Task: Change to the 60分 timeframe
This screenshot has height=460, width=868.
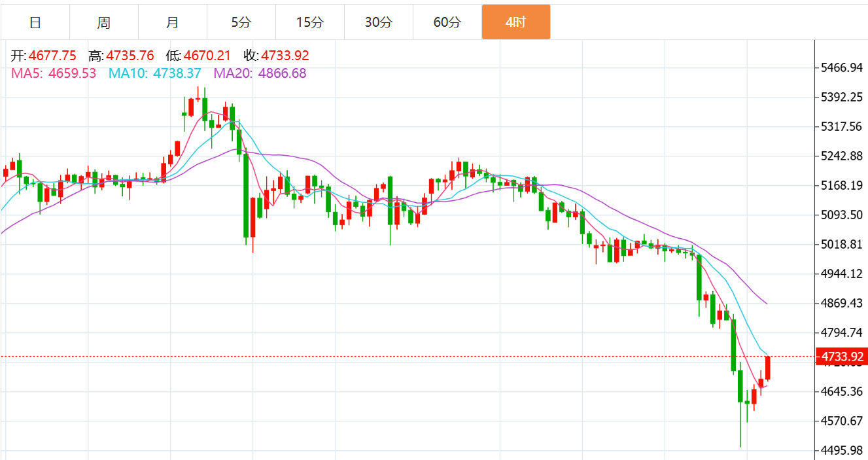Action: (x=447, y=22)
